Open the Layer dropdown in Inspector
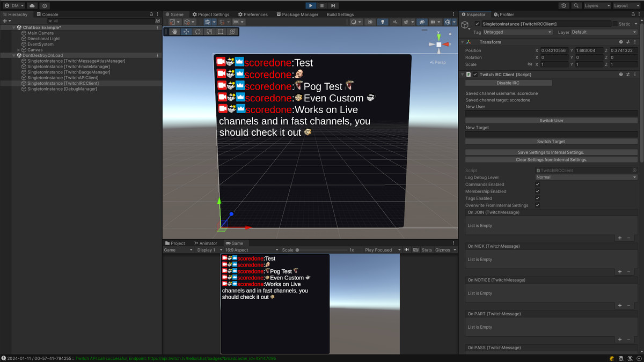 [604, 32]
